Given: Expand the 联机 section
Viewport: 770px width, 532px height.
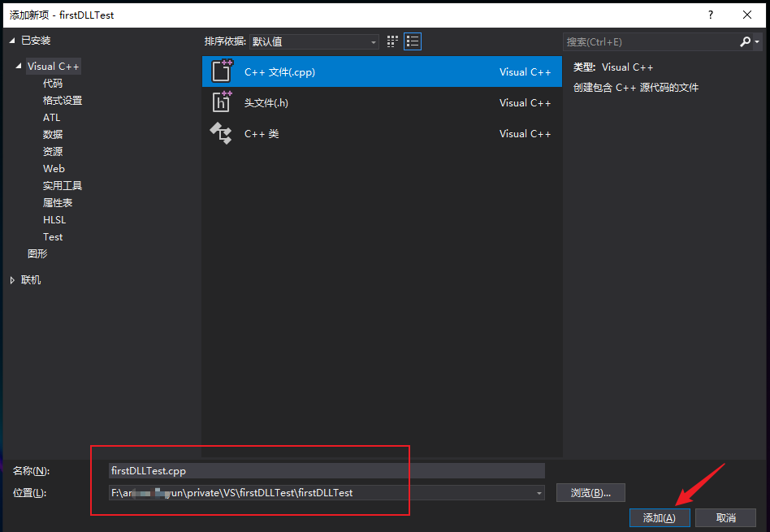Looking at the screenshot, I should tap(12, 280).
